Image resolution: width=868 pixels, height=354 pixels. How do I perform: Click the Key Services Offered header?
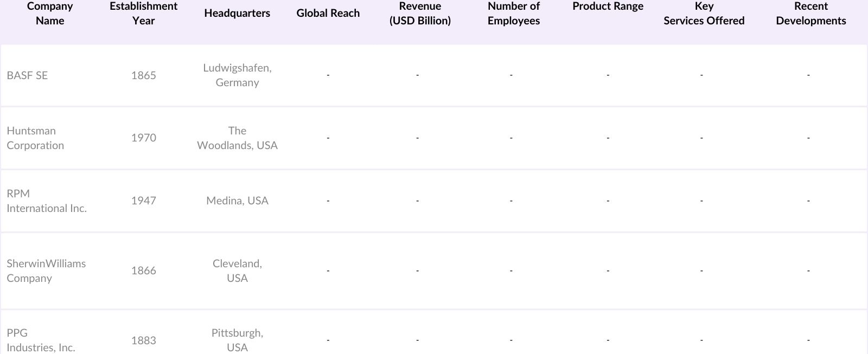tap(704, 14)
